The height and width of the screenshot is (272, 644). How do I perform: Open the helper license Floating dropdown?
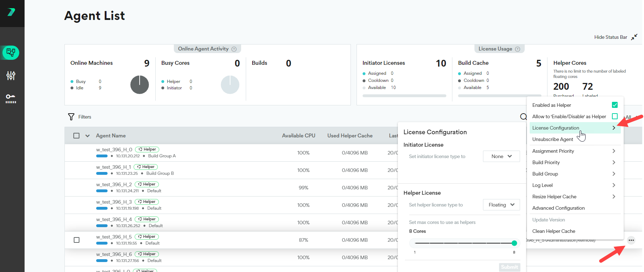pyautogui.click(x=502, y=205)
